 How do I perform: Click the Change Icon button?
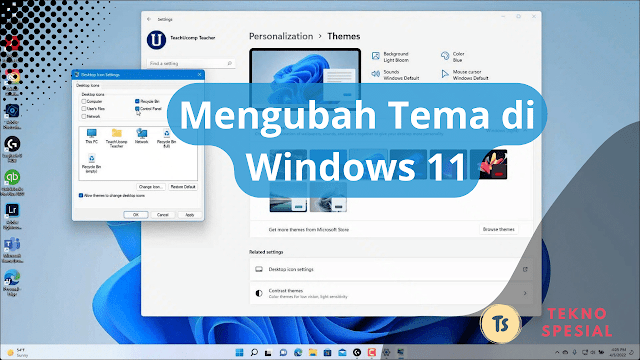pyautogui.click(x=151, y=187)
